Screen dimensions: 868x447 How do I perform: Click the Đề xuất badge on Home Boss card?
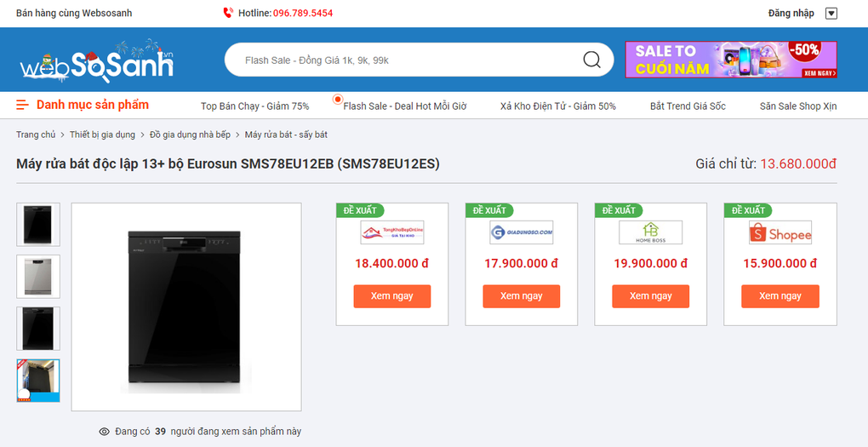coord(619,210)
